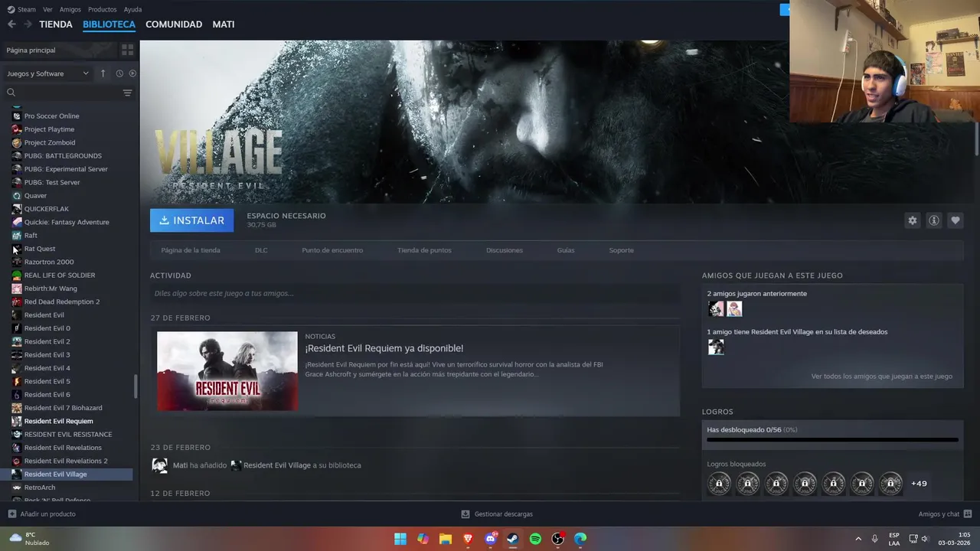
Task: Open the Ver menu
Action: tap(47, 9)
